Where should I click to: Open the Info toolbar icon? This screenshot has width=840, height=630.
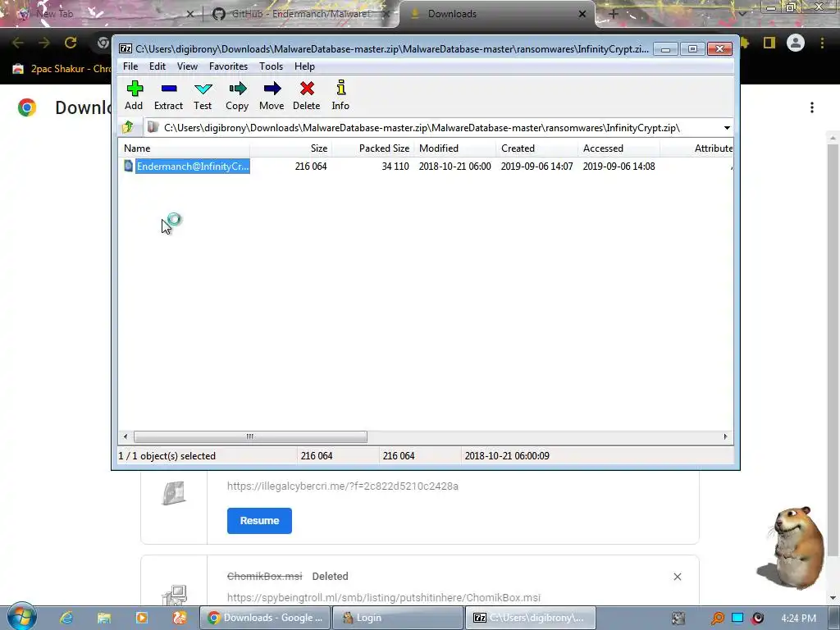(340, 95)
